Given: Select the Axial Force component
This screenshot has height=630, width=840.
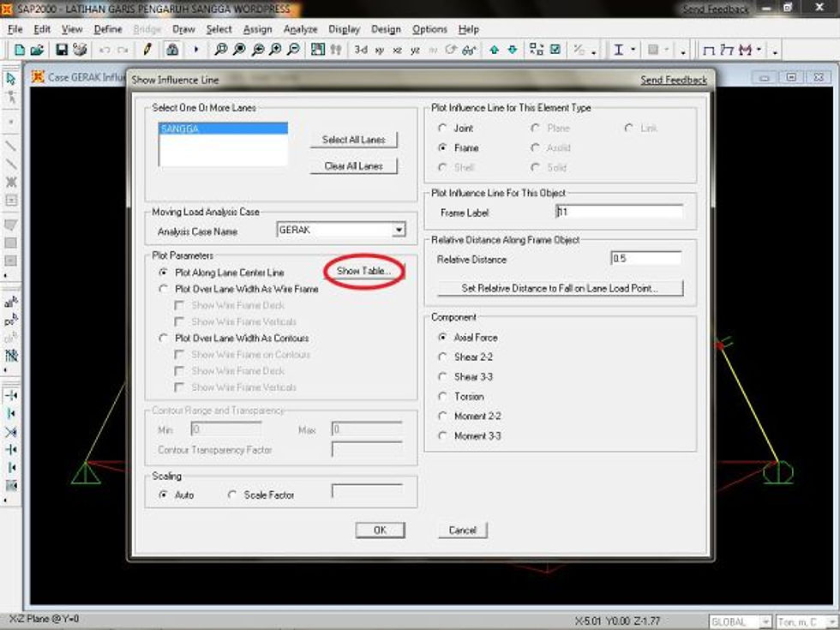Looking at the screenshot, I should (442, 338).
